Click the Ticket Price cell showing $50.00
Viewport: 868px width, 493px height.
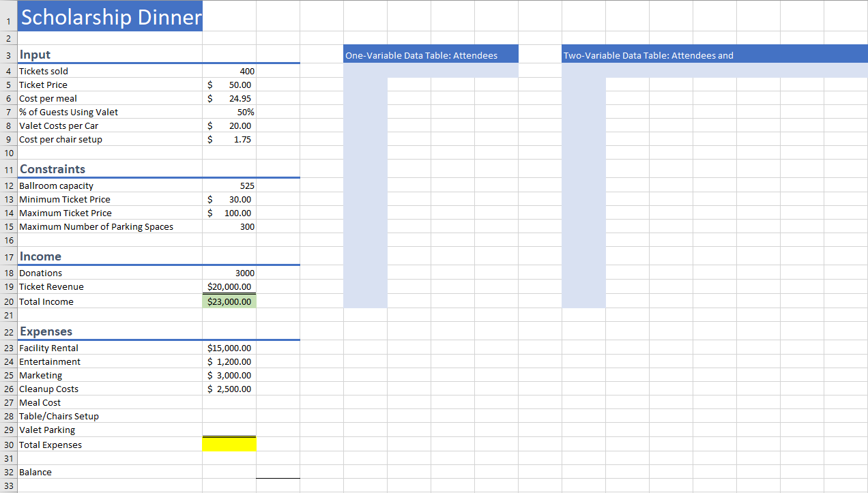tap(229, 85)
